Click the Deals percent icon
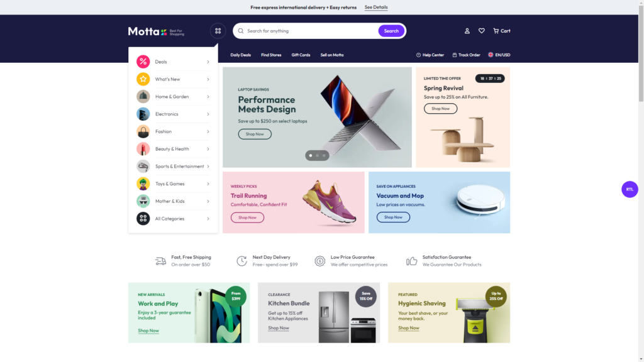 [x=143, y=62]
